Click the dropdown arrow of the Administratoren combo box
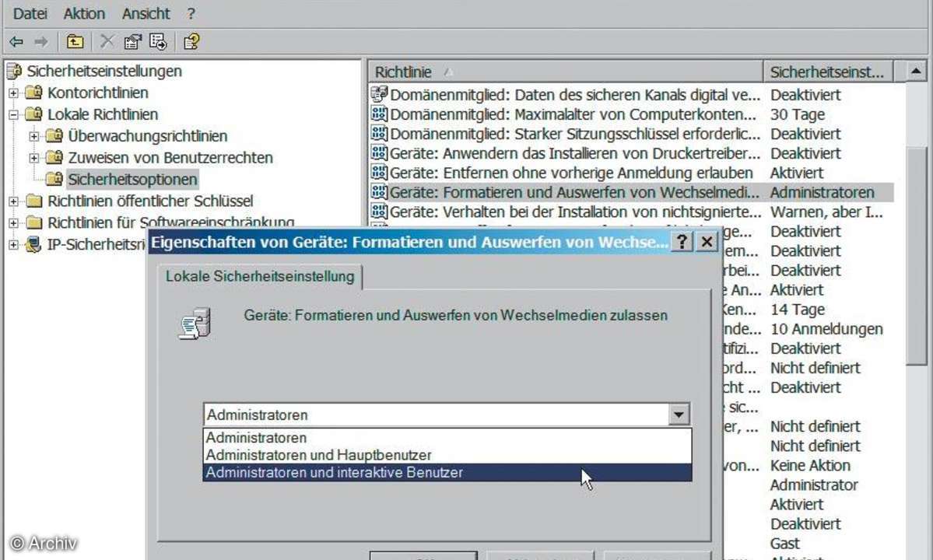This screenshot has width=933, height=560. [x=679, y=415]
